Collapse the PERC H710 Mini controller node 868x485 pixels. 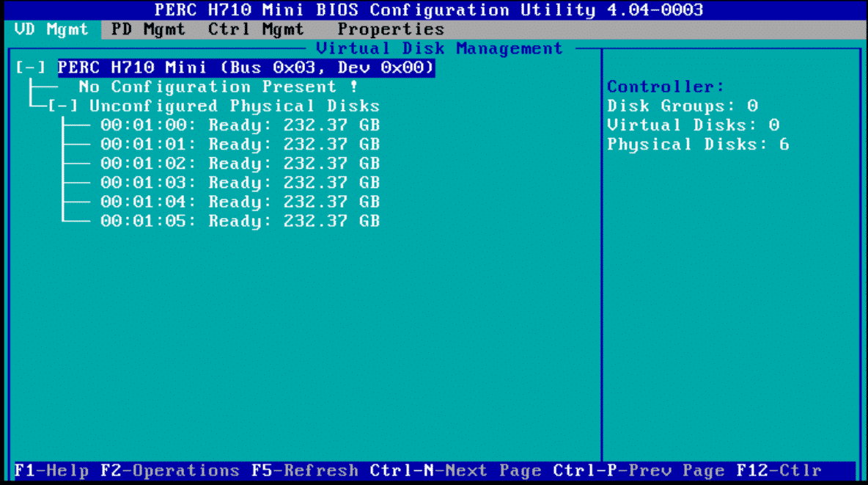[30, 68]
